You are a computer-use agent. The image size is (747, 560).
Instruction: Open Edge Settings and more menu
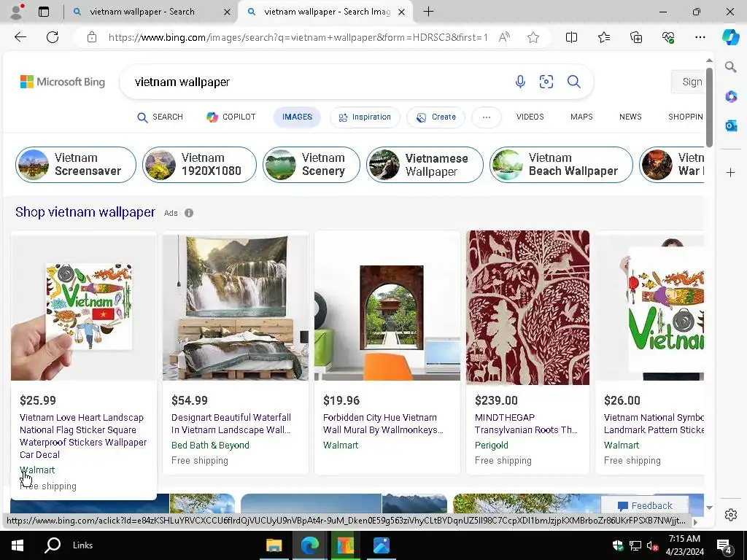coord(700,37)
